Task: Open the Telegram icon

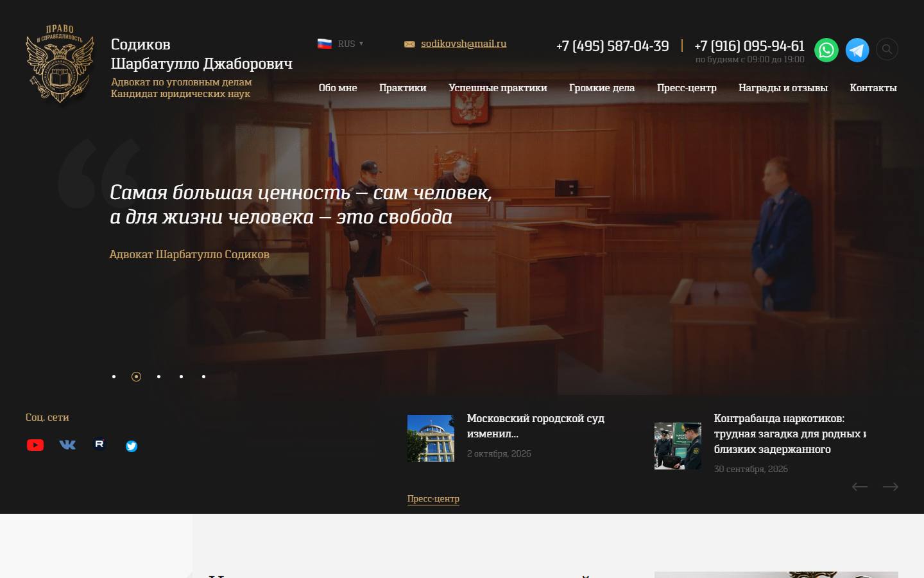Action: [857, 50]
